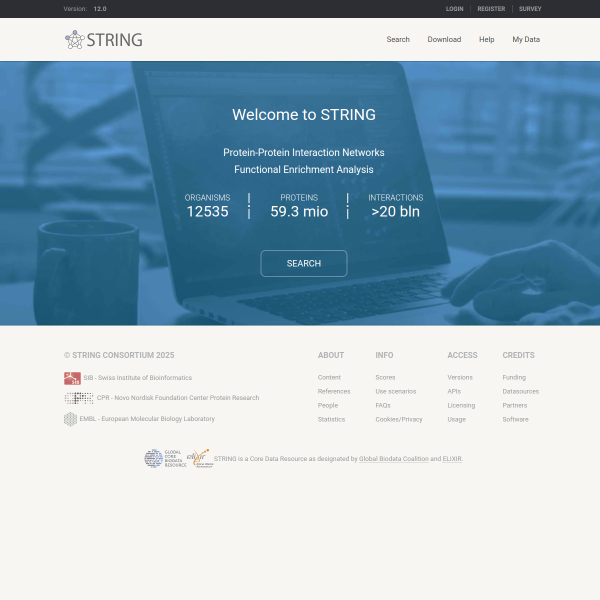600x600 pixels.
Task: Open the Cookies/Privacy footer link
Action: 399,419
